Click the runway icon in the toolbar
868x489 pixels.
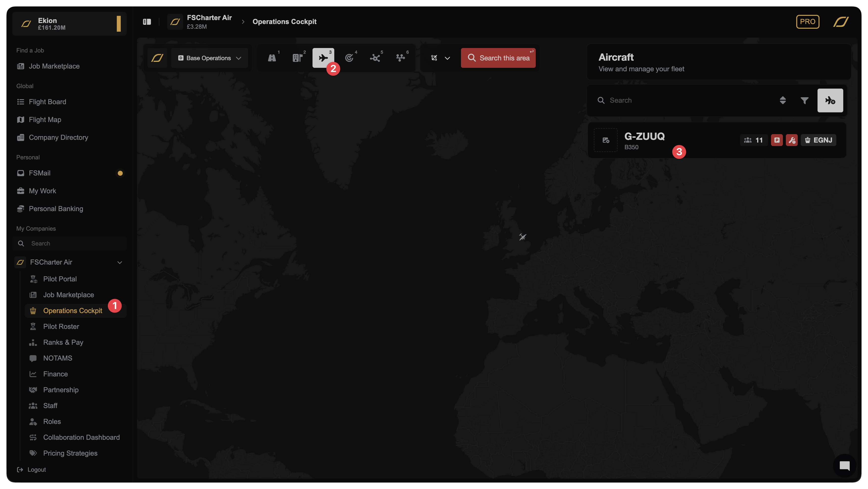[x=272, y=58]
